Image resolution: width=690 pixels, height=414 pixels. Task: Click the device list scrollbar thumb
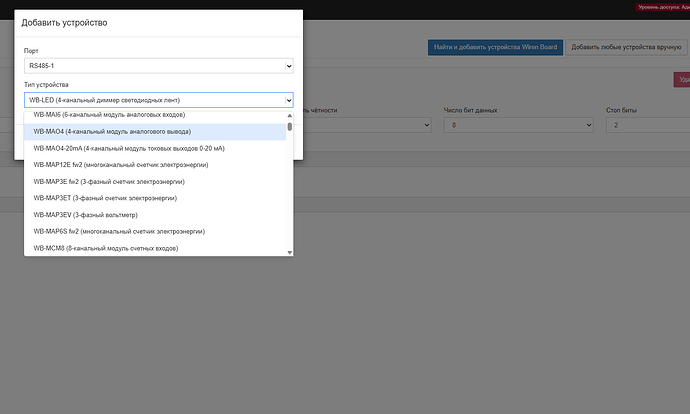(x=290, y=127)
